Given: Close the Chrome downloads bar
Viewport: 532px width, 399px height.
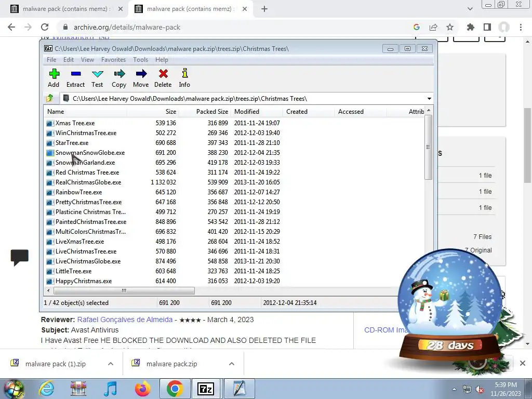Looking at the screenshot, I should click(x=523, y=363).
